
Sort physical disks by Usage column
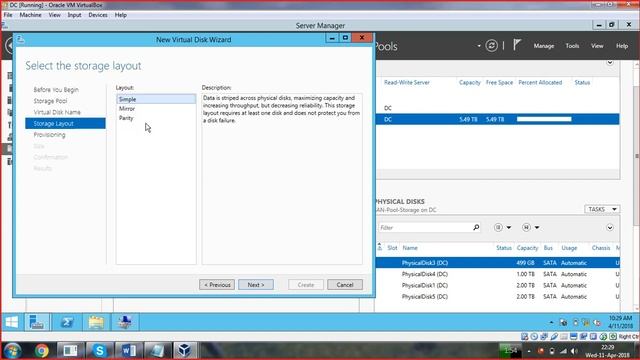[569, 248]
